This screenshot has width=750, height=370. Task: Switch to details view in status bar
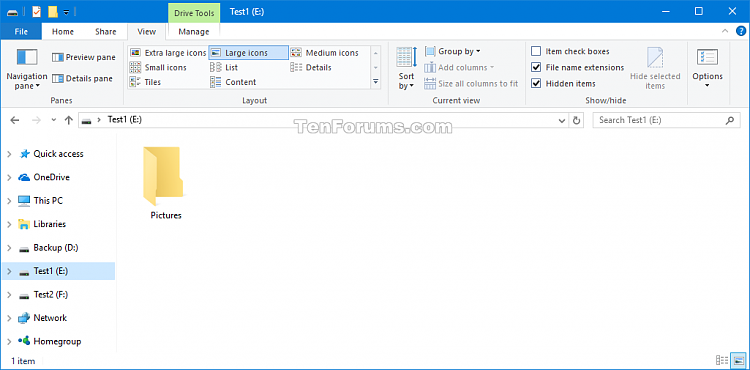[x=721, y=360]
